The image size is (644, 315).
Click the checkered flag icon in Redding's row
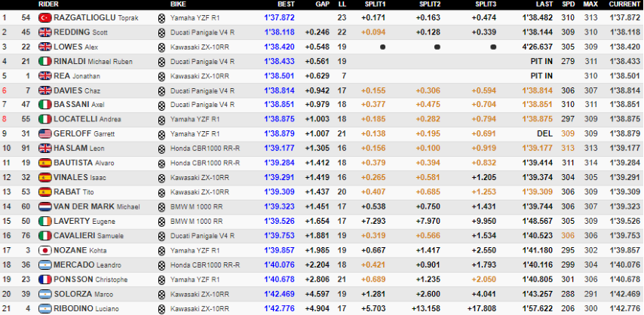pos(161,32)
